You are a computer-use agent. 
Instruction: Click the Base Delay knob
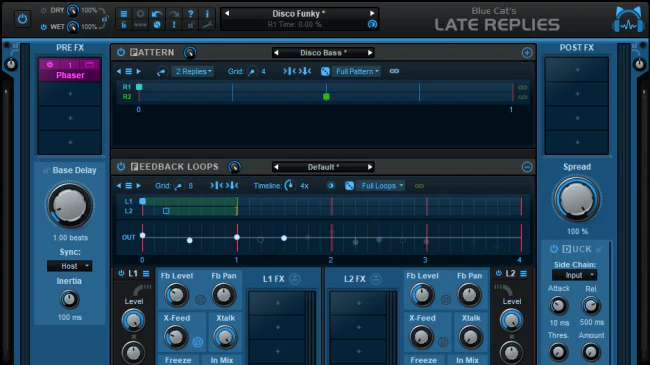point(70,205)
